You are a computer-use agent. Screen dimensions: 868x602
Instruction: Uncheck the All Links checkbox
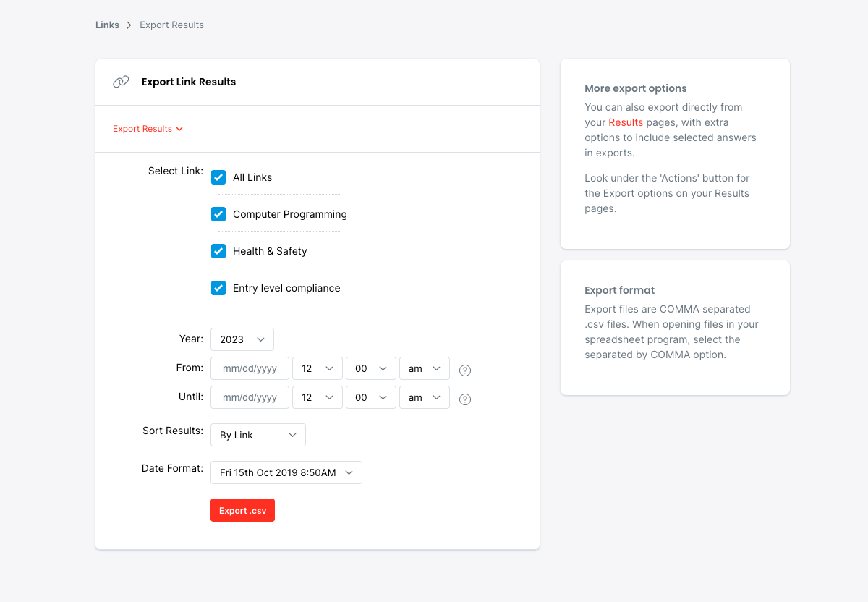click(218, 177)
